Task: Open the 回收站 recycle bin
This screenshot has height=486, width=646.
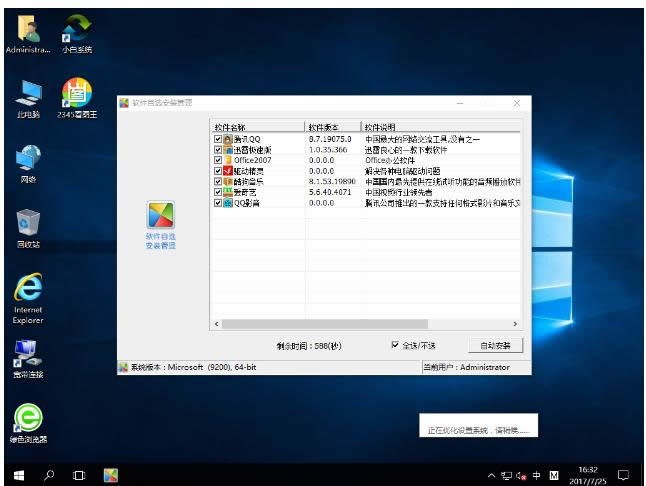Action: click(x=28, y=223)
